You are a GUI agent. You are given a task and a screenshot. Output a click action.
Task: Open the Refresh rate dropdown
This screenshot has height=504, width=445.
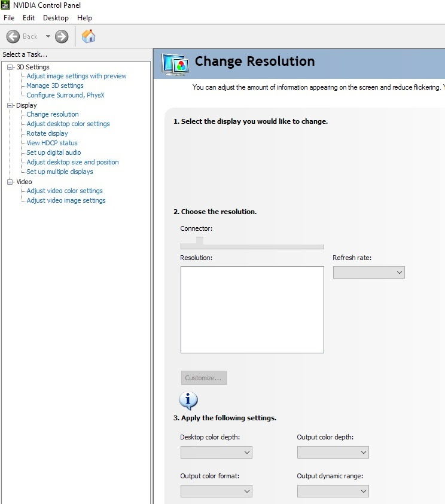pos(369,273)
